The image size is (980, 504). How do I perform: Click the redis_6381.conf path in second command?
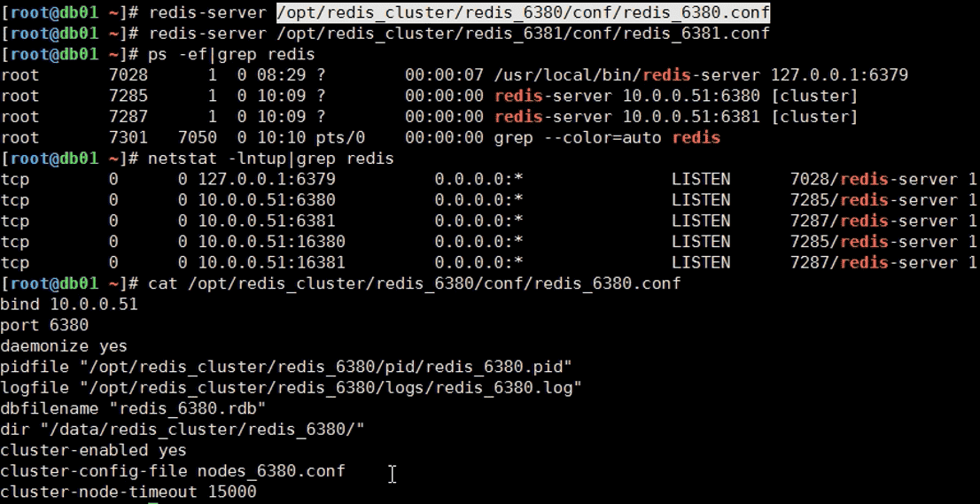pos(523,34)
